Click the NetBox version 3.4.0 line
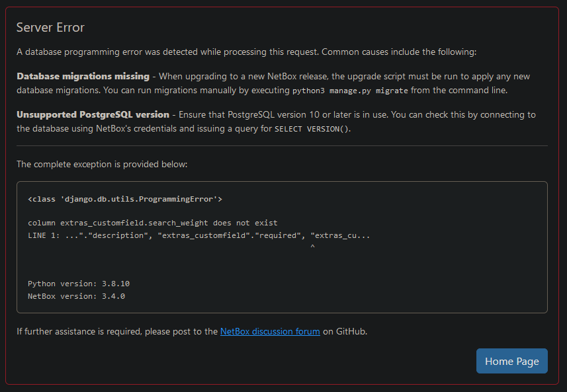 76,296
